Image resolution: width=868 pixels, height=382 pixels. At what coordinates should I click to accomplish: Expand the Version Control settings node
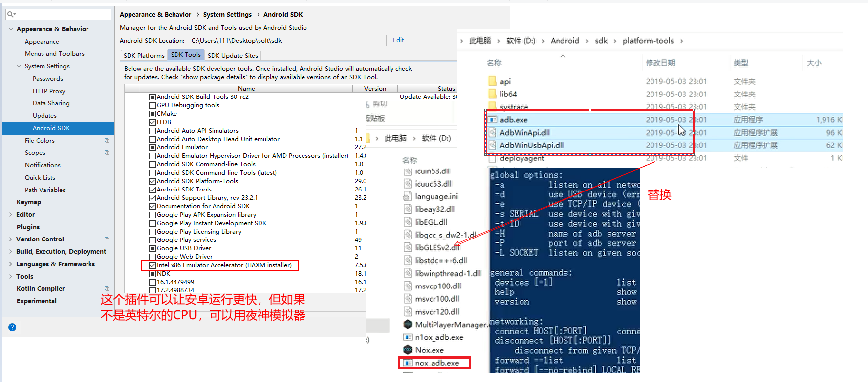11,239
